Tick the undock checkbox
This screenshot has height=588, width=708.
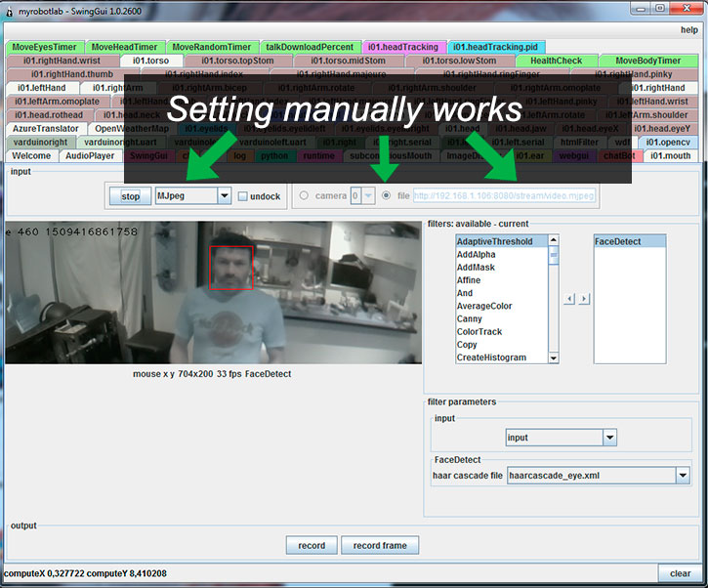point(243,196)
